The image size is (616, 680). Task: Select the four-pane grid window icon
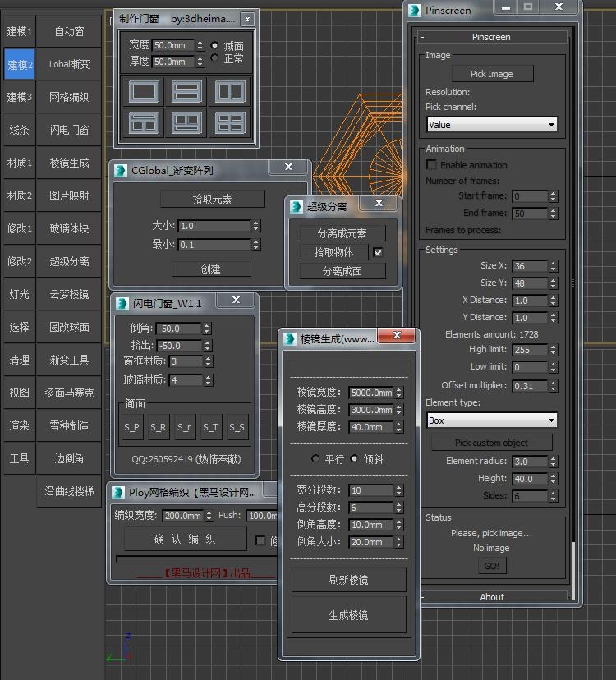(230, 122)
